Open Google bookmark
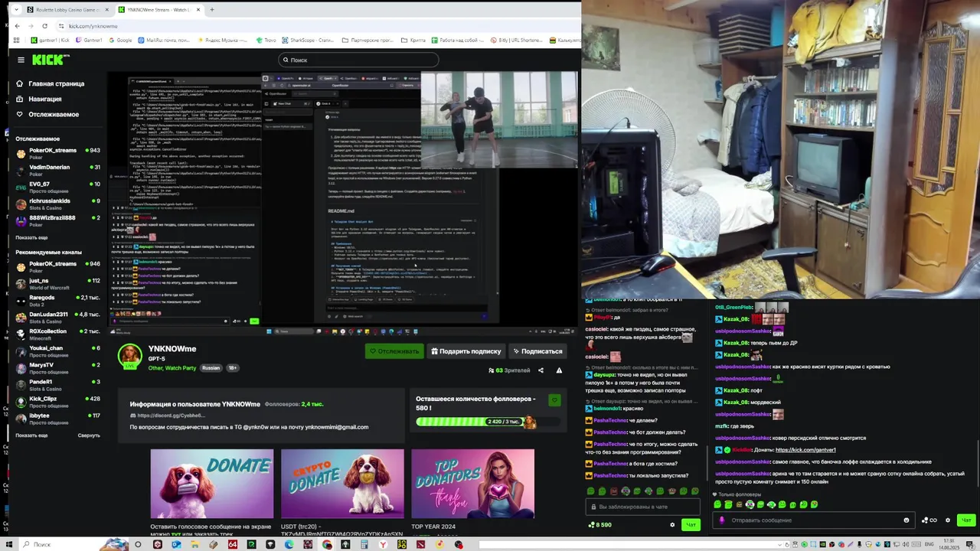Screen dimensions: 980x551 point(120,40)
